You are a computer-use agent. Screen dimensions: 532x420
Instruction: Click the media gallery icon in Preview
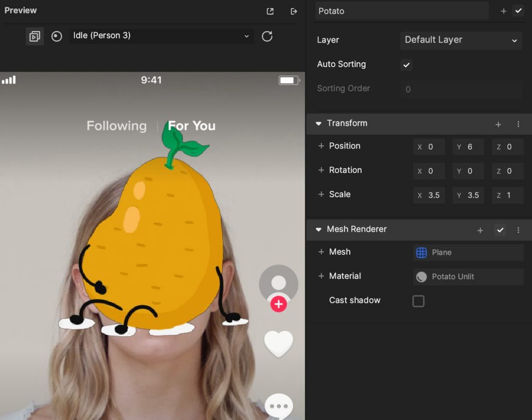35,36
